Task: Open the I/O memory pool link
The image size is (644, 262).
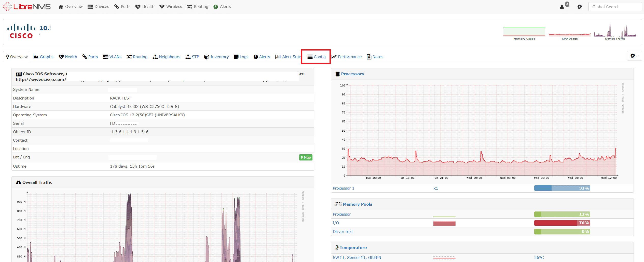Action: click(x=336, y=223)
